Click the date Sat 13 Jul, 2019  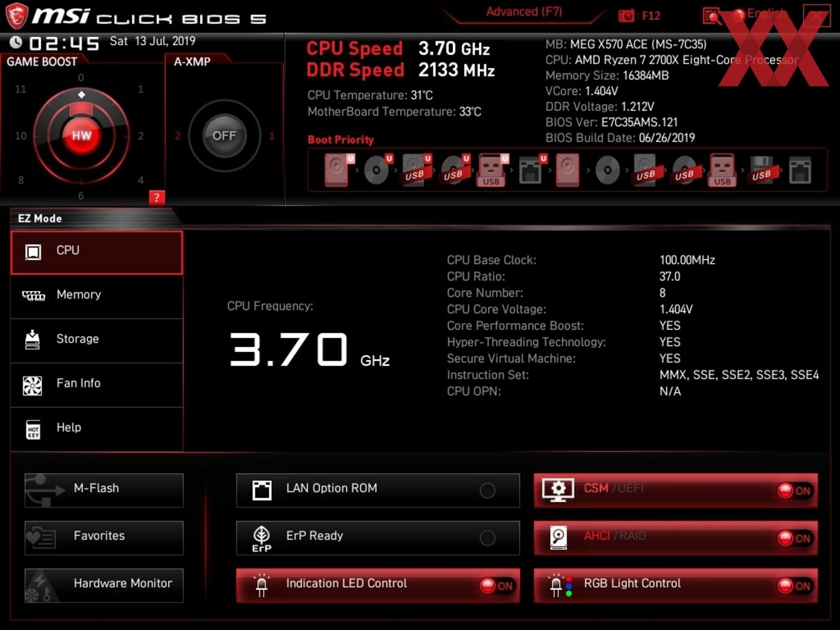pyautogui.click(x=153, y=41)
